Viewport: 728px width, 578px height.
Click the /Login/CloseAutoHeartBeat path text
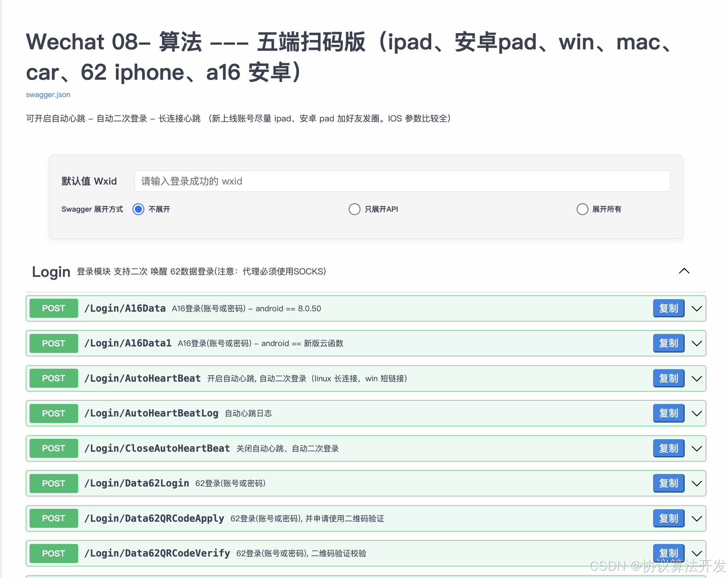[157, 448]
